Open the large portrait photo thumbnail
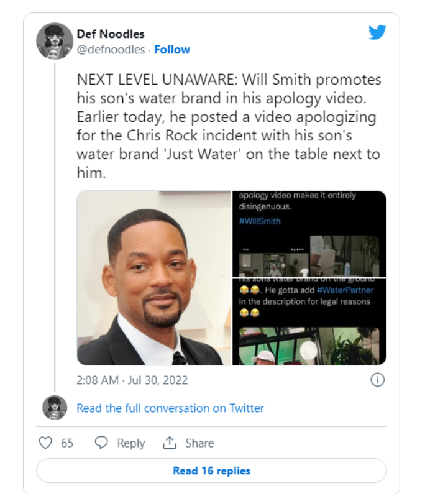Screen dimensions: 448x496 154,278
